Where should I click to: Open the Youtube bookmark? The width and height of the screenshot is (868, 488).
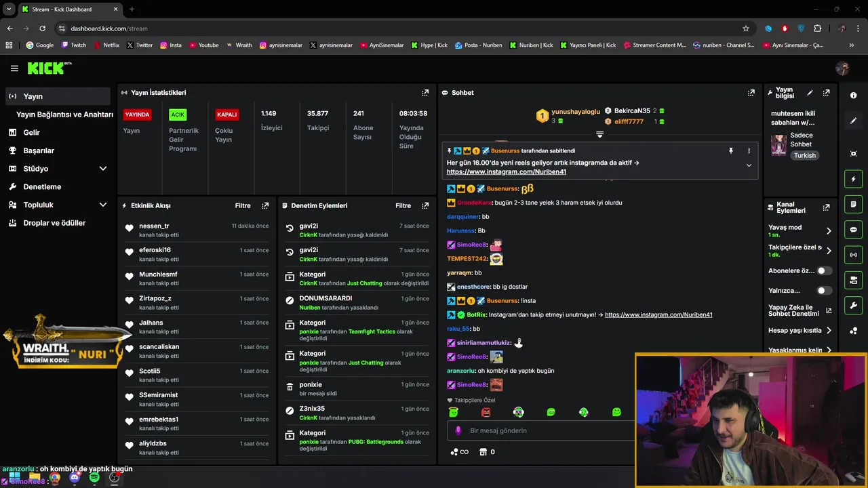coord(204,45)
